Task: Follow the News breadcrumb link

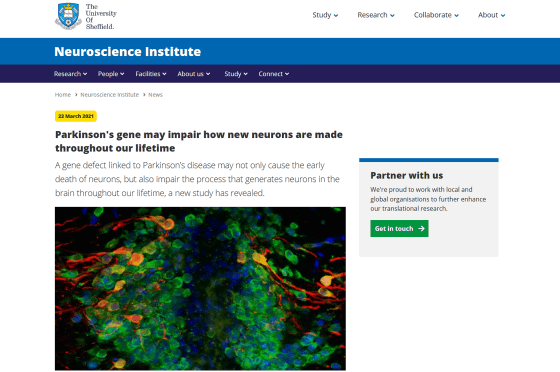Action: 155,95
